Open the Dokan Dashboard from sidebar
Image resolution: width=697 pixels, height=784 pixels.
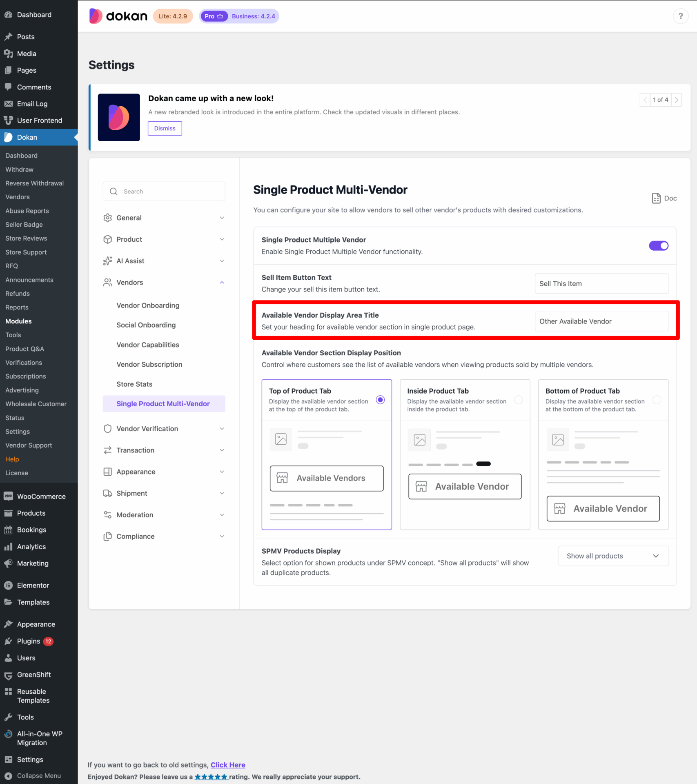21,155
